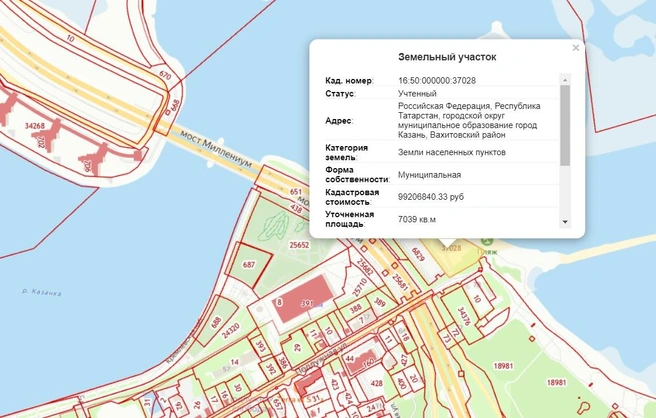This screenshot has width=656, height=418.
Task: Select parcel 25710 on the map
Action: click(x=360, y=287)
